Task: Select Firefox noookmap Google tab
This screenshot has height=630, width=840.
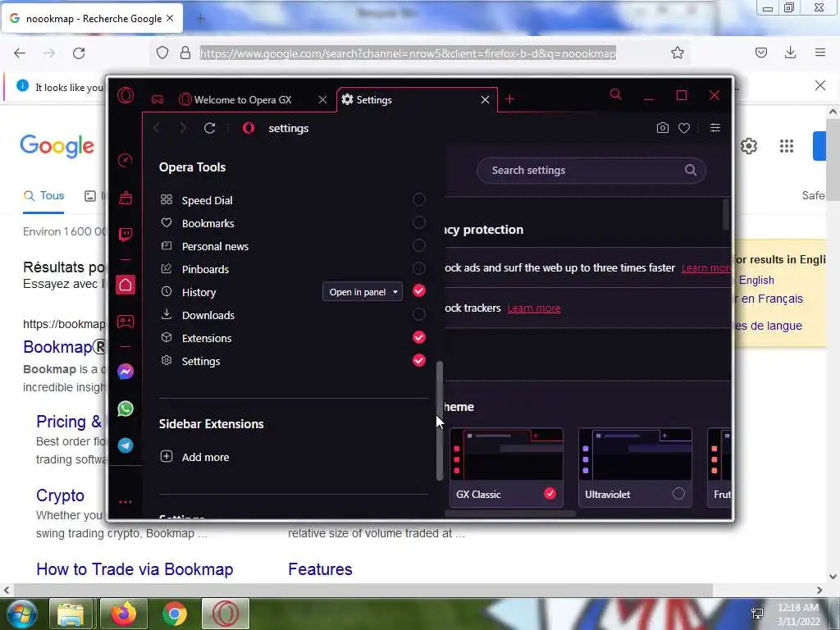Action: pyautogui.click(x=93, y=19)
